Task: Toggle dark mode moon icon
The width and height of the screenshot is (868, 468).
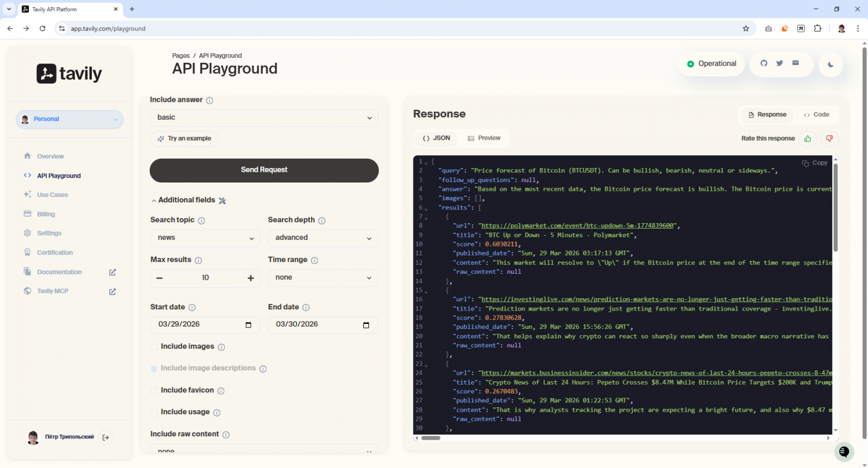Action: (x=830, y=65)
